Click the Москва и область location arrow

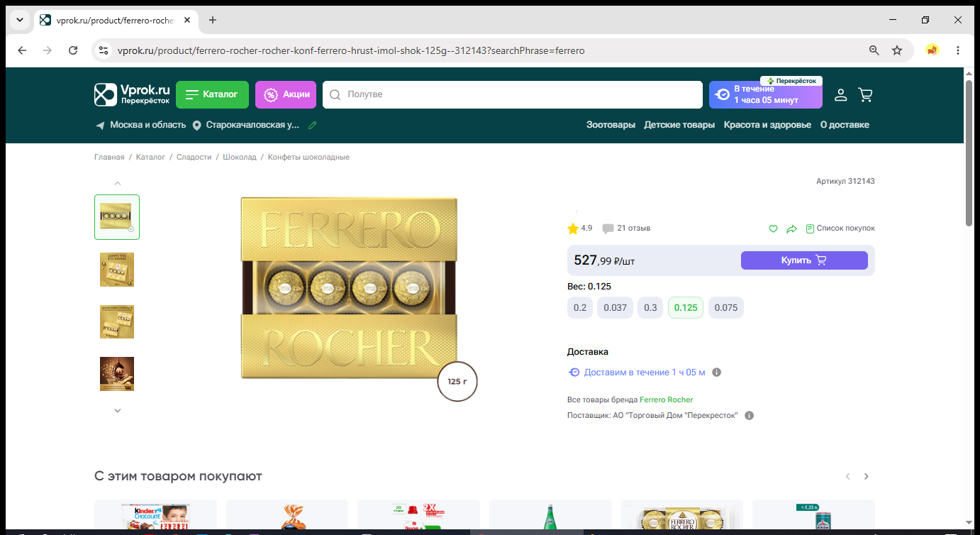100,125
